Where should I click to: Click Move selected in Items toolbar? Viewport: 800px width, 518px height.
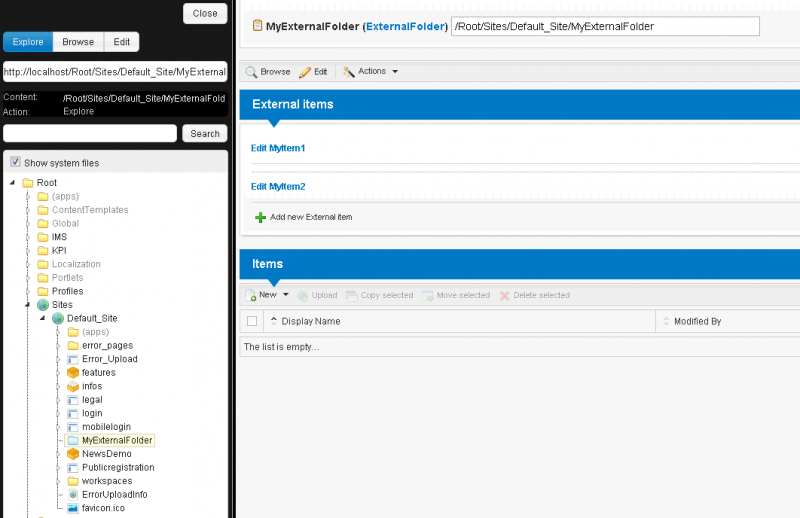(x=456, y=295)
